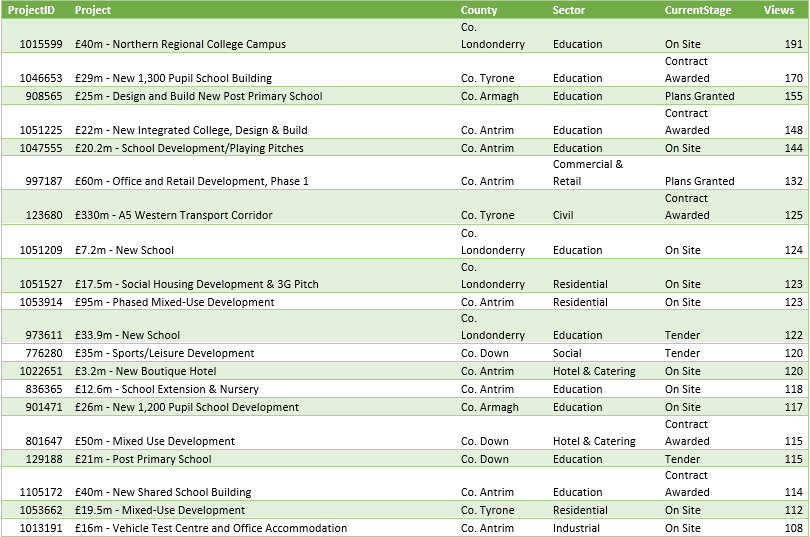Screen dimensions: 810x537
Task: Select £40m - New Shared School Building
Action: pos(163,494)
